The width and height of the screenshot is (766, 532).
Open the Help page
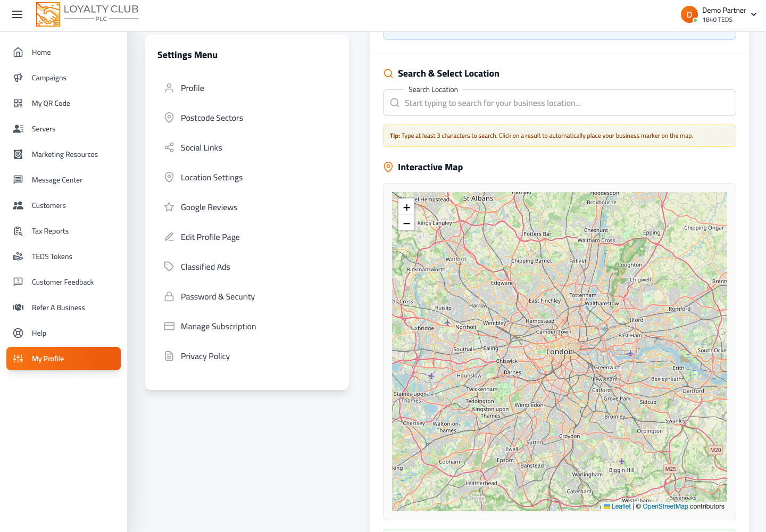click(x=63, y=333)
